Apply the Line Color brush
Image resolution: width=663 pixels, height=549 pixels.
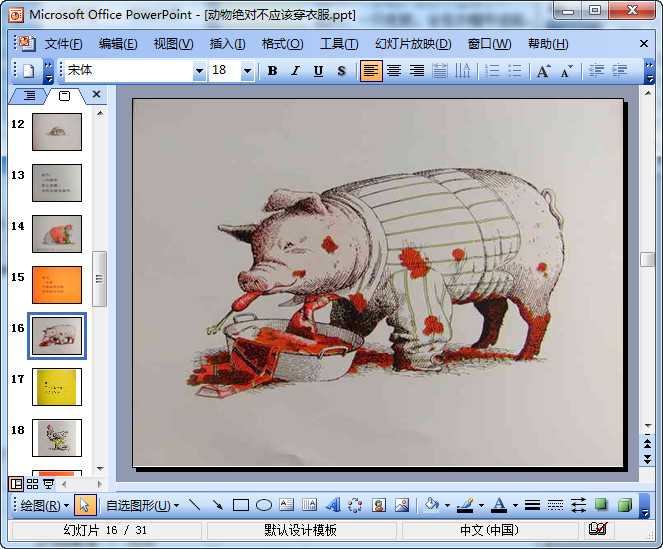click(x=465, y=505)
